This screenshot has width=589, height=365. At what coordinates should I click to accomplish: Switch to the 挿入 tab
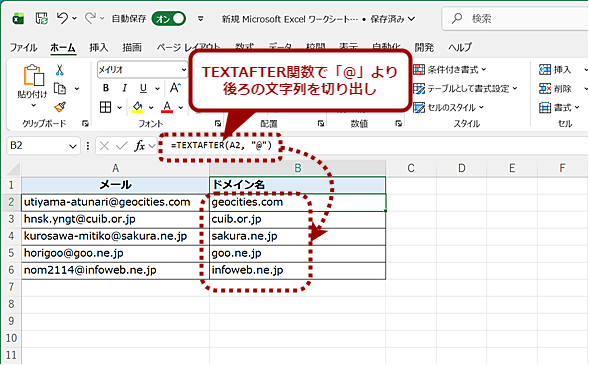pyautogui.click(x=99, y=47)
